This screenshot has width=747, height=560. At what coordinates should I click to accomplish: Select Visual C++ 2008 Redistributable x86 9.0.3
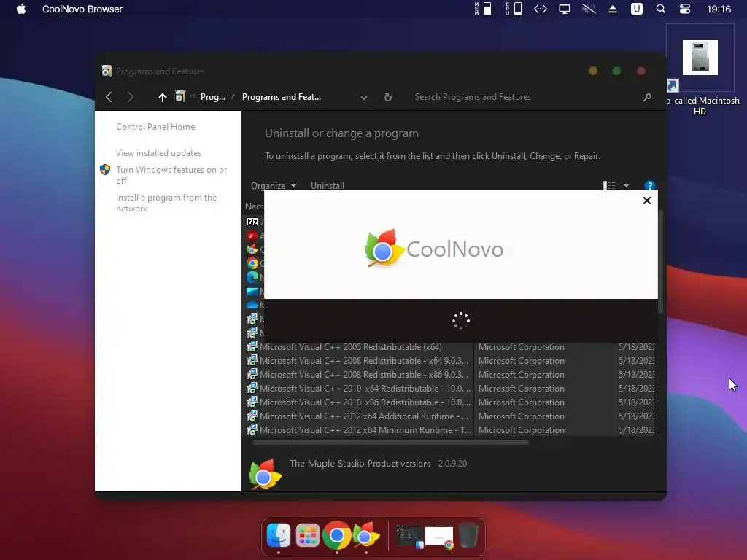point(357,375)
